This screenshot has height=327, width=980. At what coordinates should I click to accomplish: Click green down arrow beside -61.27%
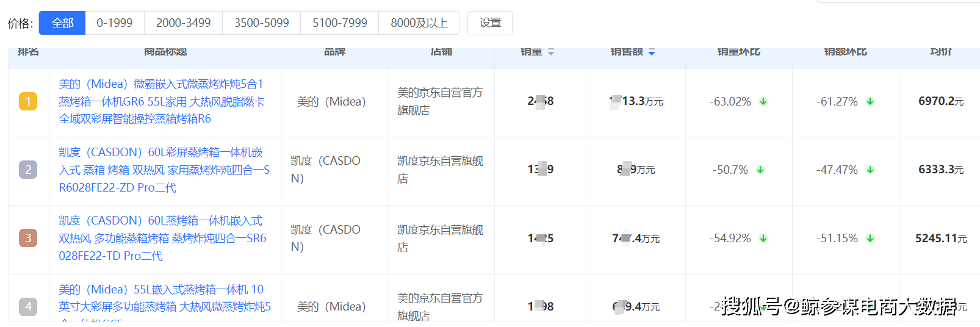[870, 101]
